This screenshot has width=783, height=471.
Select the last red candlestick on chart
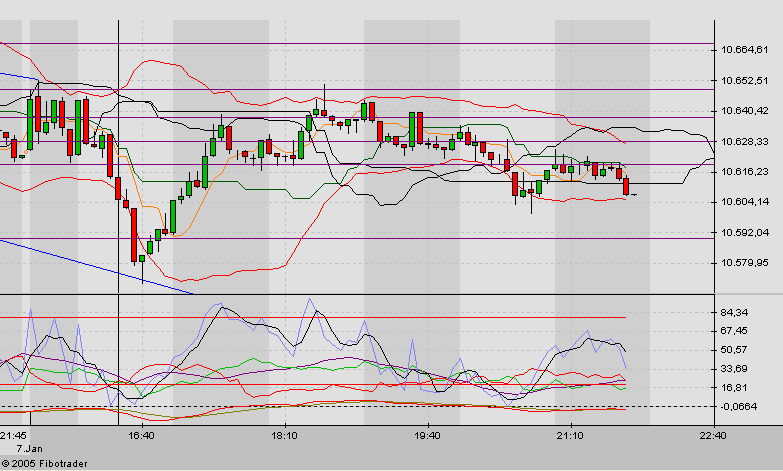click(x=626, y=186)
